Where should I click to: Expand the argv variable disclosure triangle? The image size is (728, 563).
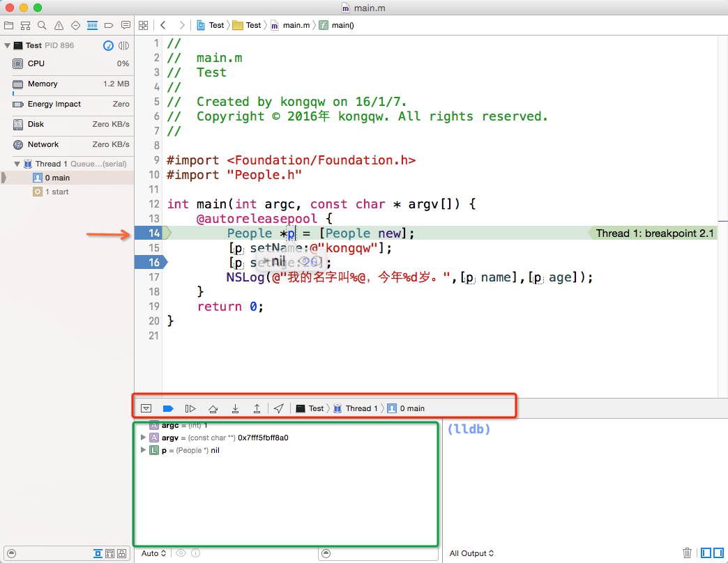(x=144, y=438)
